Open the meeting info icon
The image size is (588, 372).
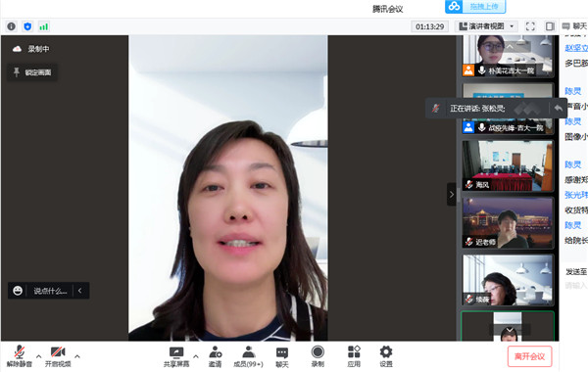click(11, 26)
